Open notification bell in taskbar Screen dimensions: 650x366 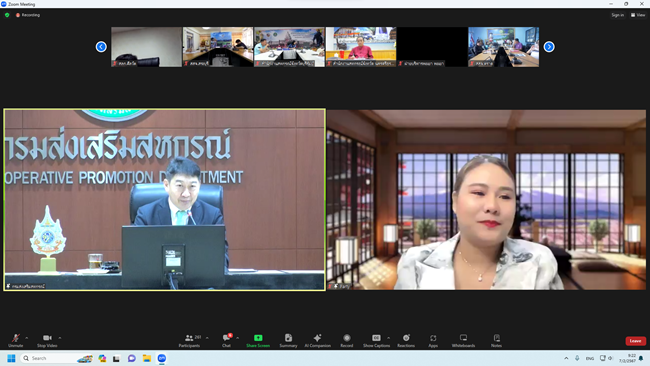point(641,358)
